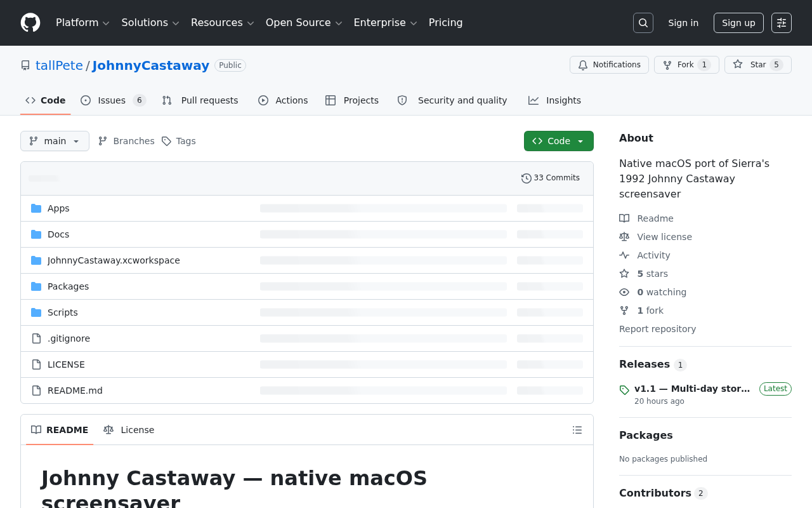Open the JohnnyCastaway.xcworkspace folder name

click(x=114, y=260)
